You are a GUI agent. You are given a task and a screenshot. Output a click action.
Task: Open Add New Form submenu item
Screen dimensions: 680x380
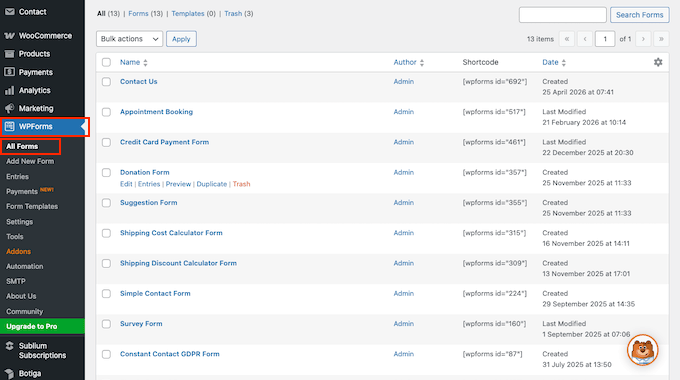click(30, 161)
